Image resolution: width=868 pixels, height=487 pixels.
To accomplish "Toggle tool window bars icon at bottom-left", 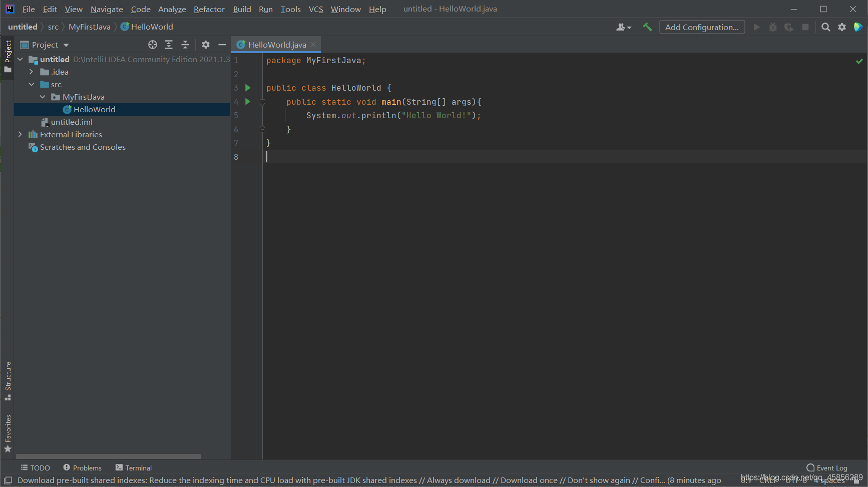I will pyautogui.click(x=8, y=480).
